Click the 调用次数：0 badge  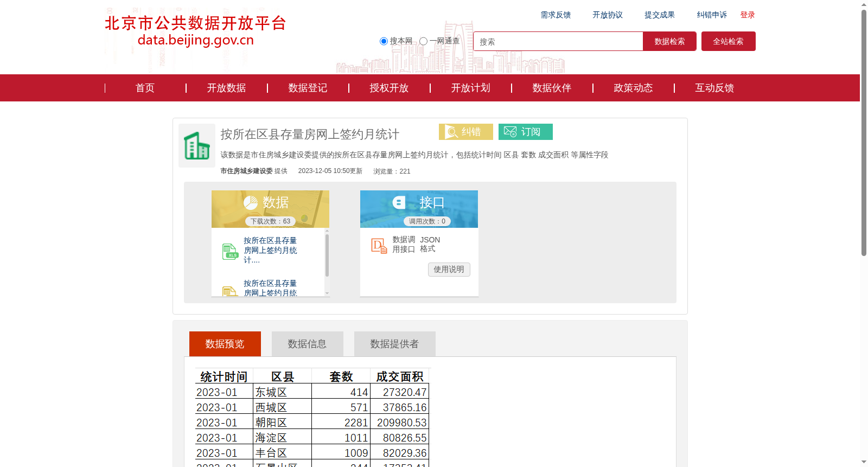click(427, 221)
